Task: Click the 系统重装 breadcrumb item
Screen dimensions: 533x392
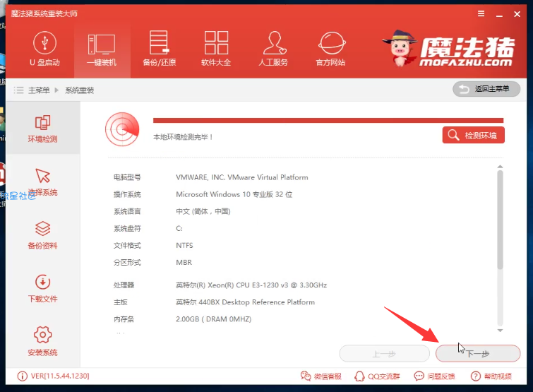Action: point(80,90)
